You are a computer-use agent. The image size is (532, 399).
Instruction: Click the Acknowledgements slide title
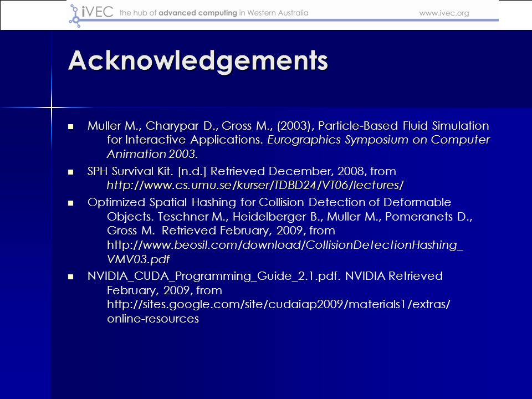(x=198, y=61)
